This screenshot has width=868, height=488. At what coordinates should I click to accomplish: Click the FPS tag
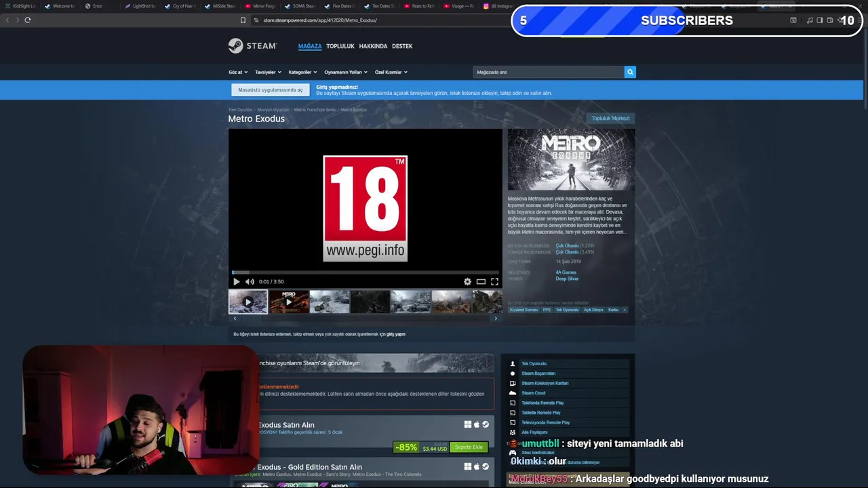(x=547, y=310)
